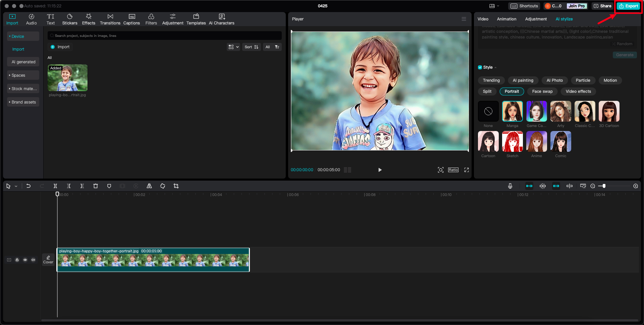Image resolution: width=644 pixels, height=325 pixels.
Task: Select the mirror/flip tool in the timeline toolbar
Action: pos(149,186)
